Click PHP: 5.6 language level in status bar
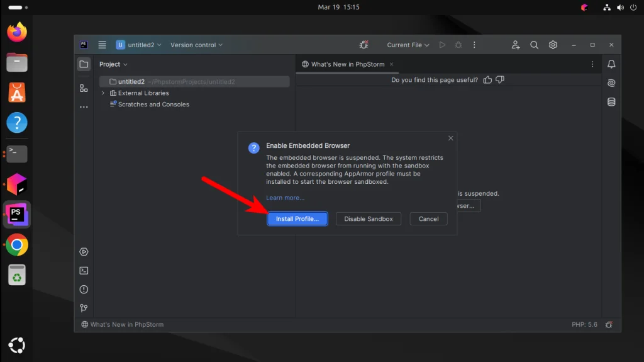Image resolution: width=644 pixels, height=362 pixels. pos(584,325)
